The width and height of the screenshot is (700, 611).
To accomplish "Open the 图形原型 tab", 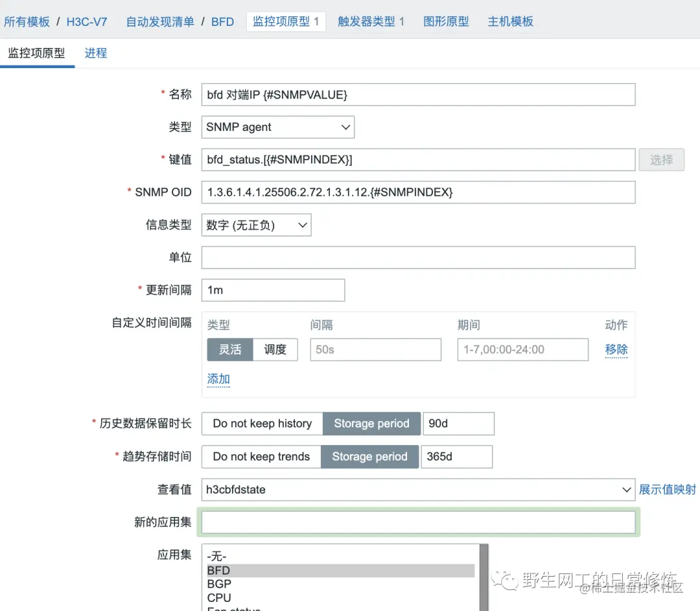I will [446, 21].
